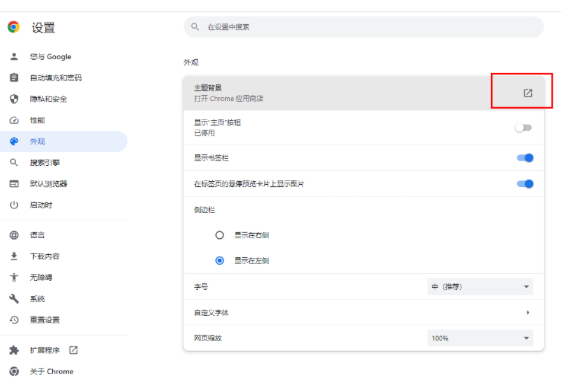Select the 显示在右侧 radio button
Image resolution: width=561 pixels, height=392 pixels.
(x=220, y=235)
